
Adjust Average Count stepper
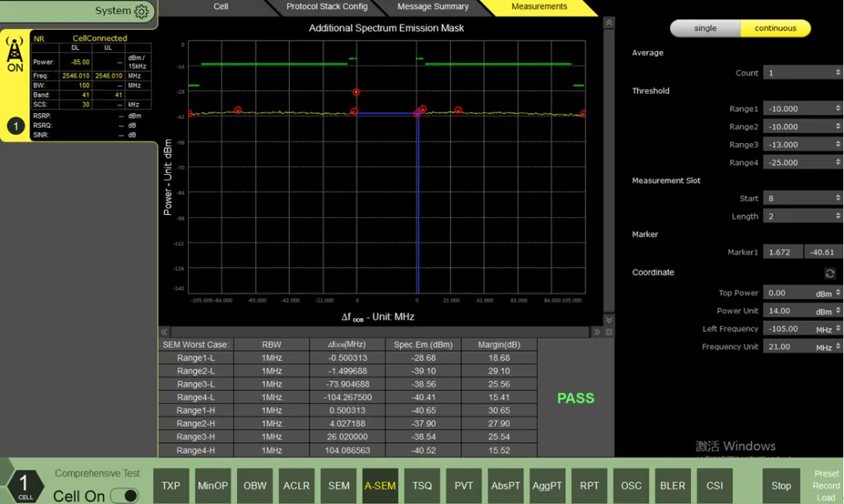(x=838, y=73)
